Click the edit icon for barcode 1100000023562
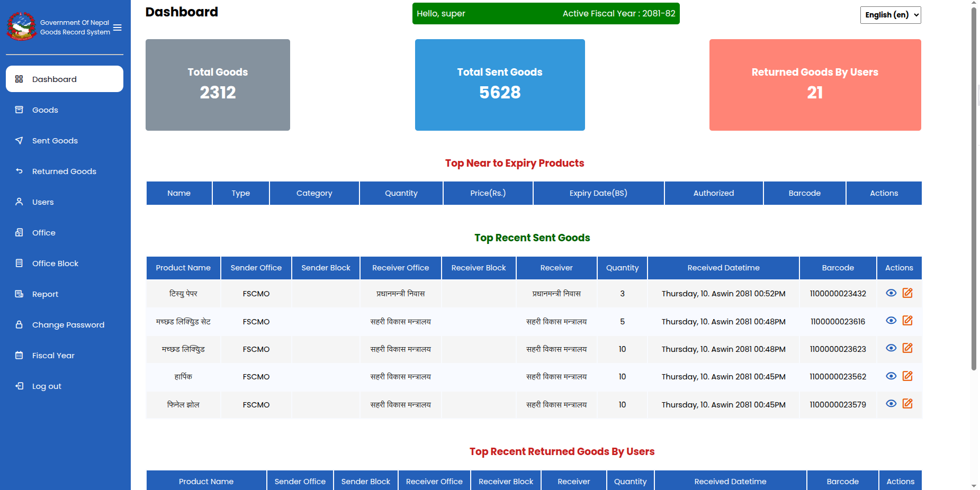This screenshot has width=980, height=490. pos(907,376)
